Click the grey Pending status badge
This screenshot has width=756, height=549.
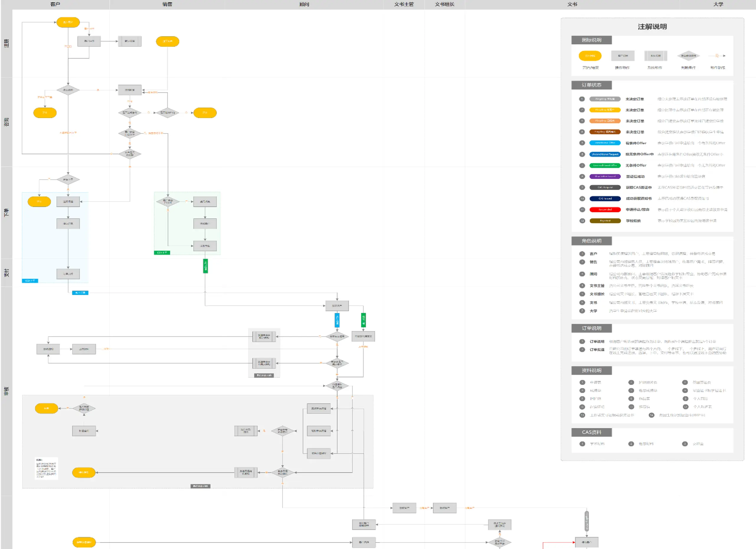[605, 99]
